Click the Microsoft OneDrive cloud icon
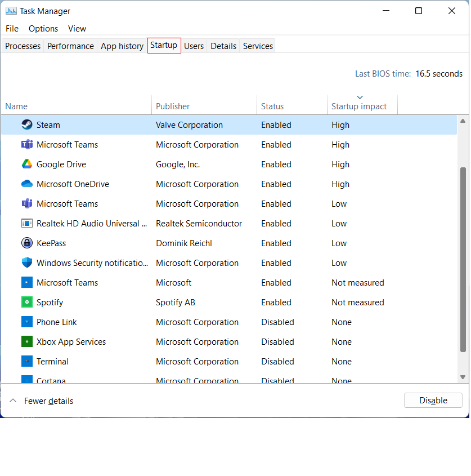The image size is (471, 476). 27,184
